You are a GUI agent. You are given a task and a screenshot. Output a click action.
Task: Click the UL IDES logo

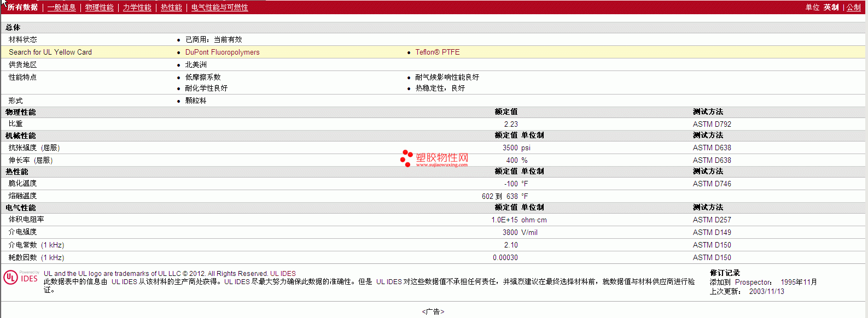click(x=21, y=278)
